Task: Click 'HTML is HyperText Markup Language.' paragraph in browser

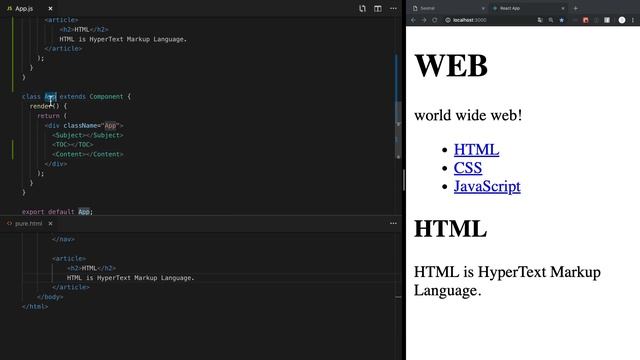Action: point(507,281)
